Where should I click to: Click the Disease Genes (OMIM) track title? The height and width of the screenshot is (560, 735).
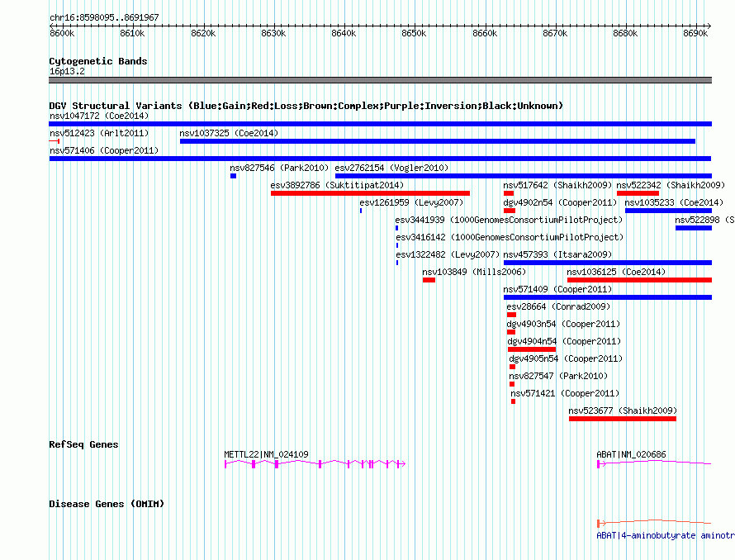(x=107, y=504)
